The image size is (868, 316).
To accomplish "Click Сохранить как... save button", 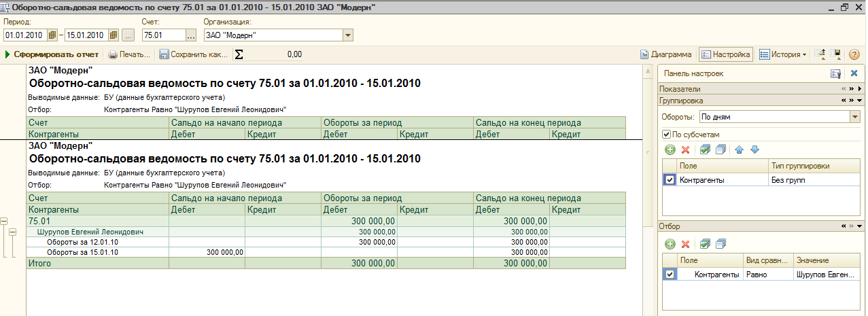I will click(x=194, y=54).
